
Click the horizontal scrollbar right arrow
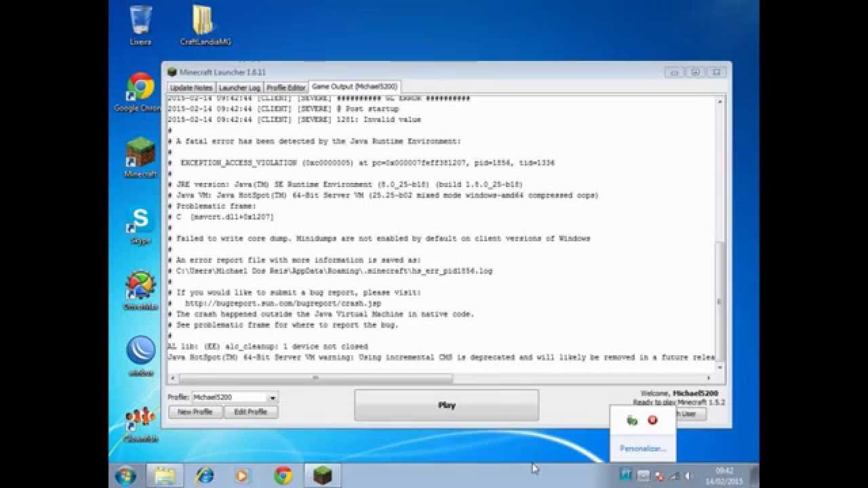[x=710, y=378]
